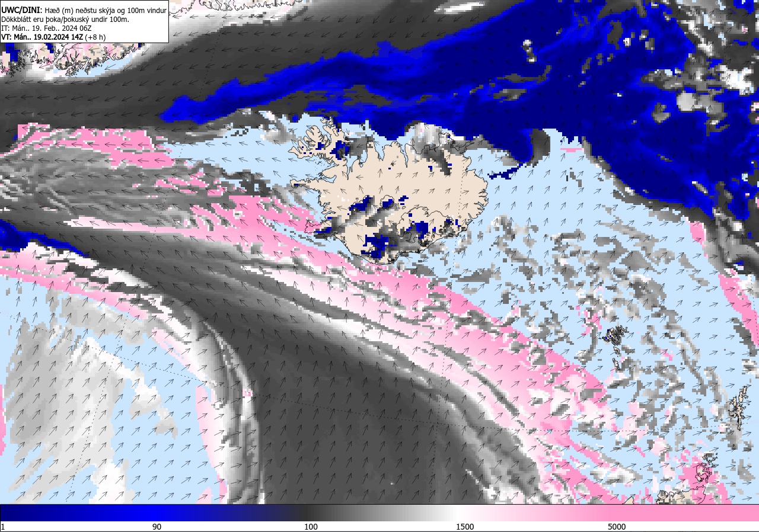Click the Faroe Islands on the map

617,344
